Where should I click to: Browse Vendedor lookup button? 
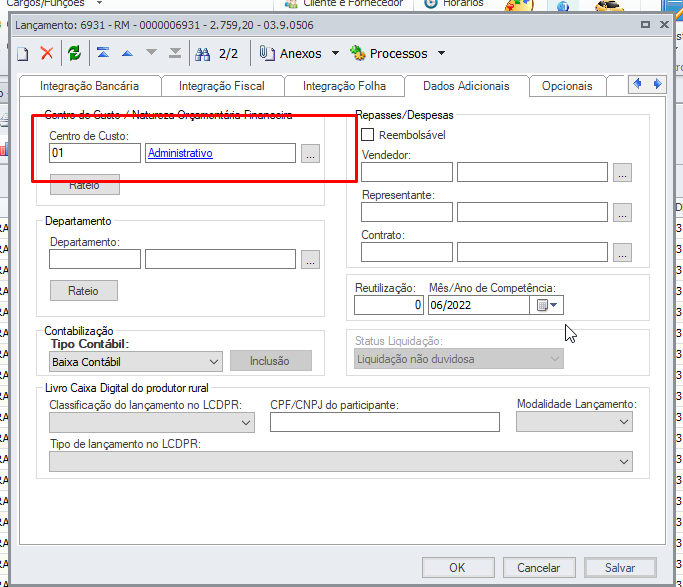(x=622, y=172)
